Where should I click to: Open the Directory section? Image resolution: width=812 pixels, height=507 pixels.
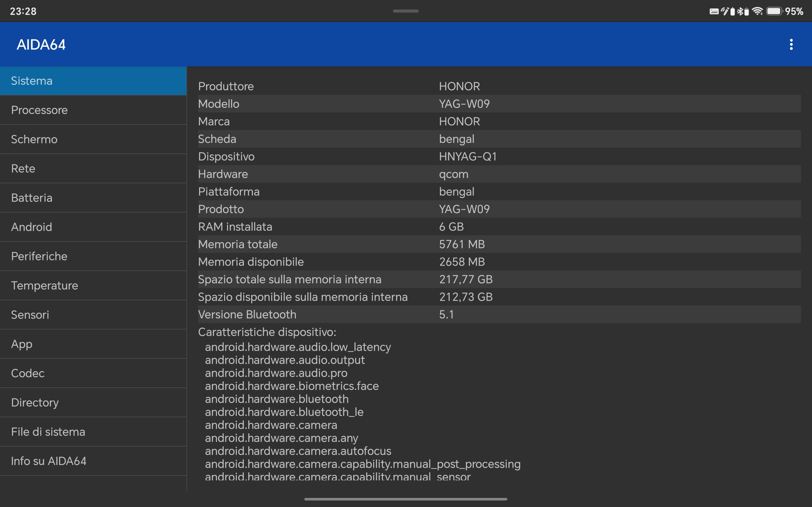[x=93, y=402]
